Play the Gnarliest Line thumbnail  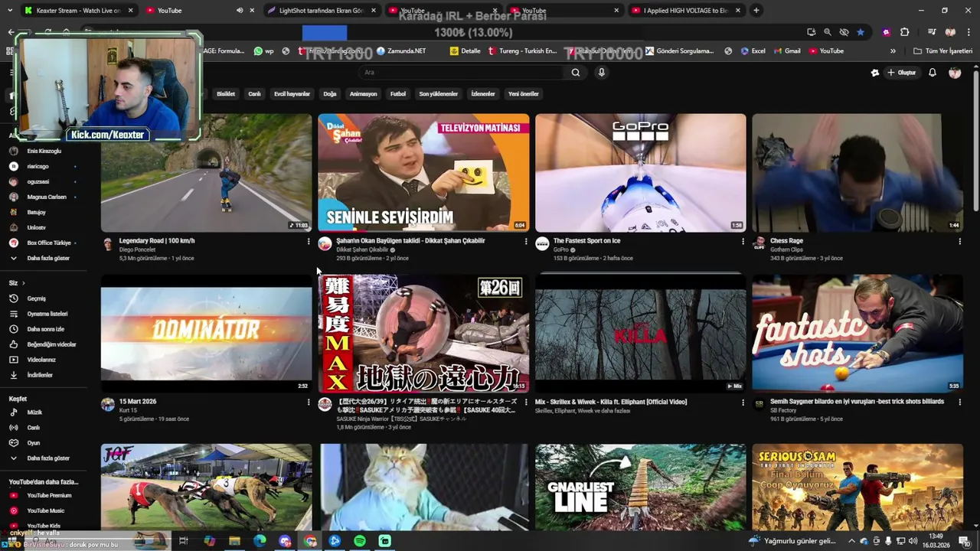pos(640,487)
